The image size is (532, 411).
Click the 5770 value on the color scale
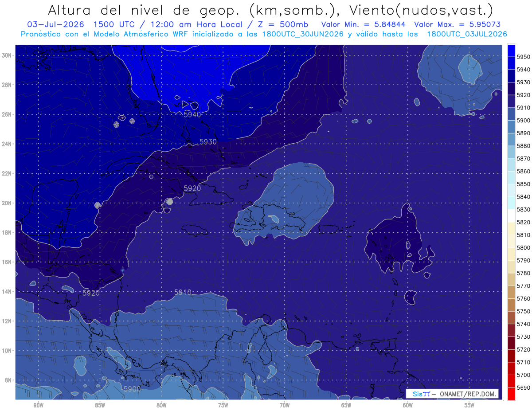524,286
